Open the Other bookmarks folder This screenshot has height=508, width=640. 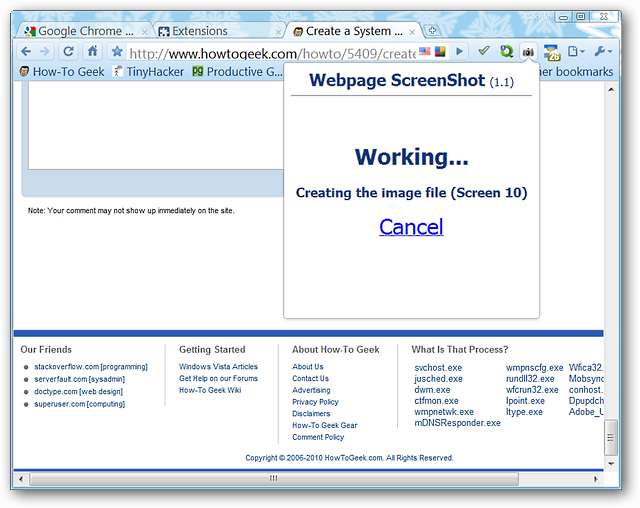pos(576,72)
